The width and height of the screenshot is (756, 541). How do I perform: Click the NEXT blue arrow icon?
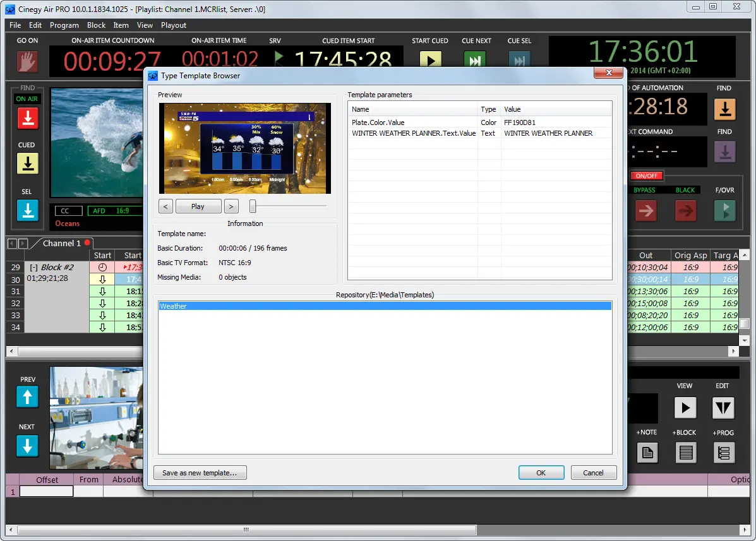(x=27, y=446)
